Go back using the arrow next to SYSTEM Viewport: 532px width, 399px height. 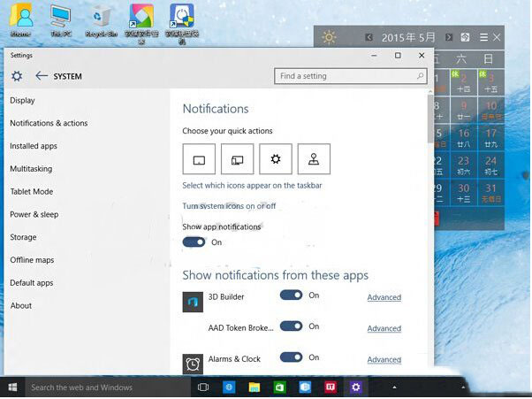point(42,76)
